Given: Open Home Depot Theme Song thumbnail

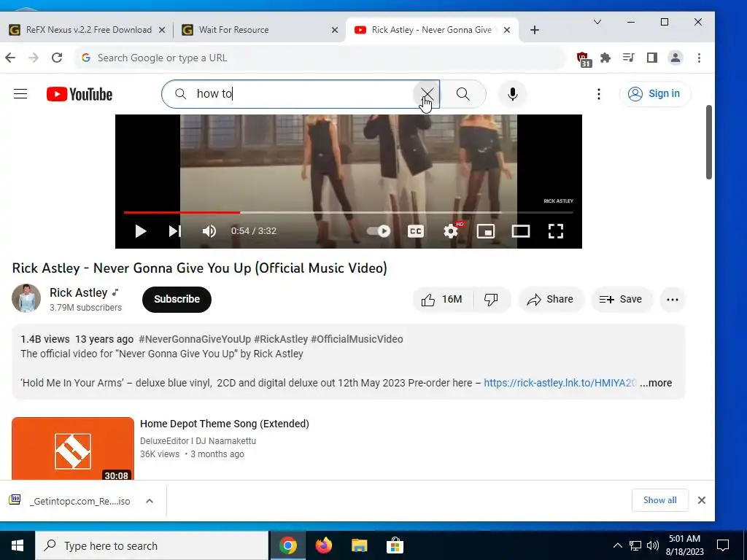Looking at the screenshot, I should [73, 448].
